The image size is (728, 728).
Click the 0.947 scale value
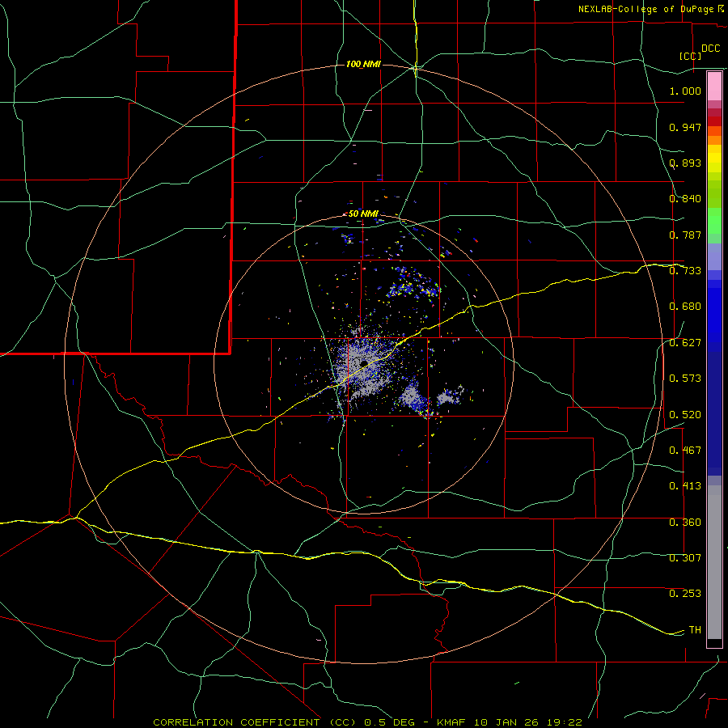[x=685, y=127]
